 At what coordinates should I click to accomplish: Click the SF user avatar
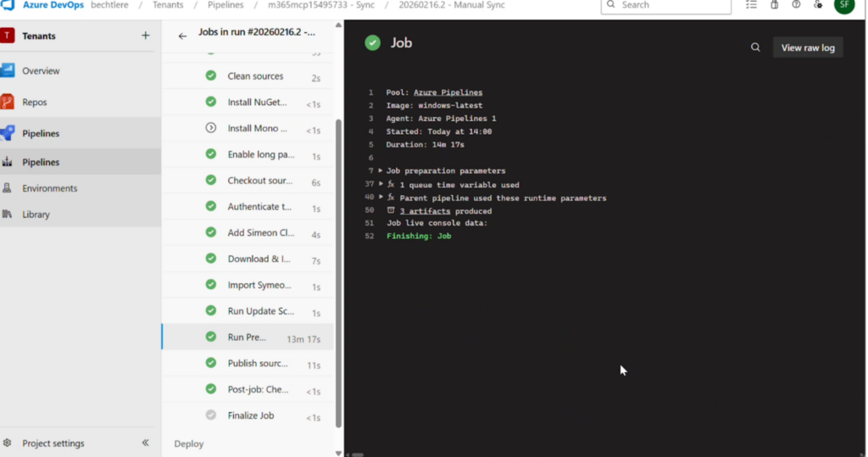(x=843, y=5)
